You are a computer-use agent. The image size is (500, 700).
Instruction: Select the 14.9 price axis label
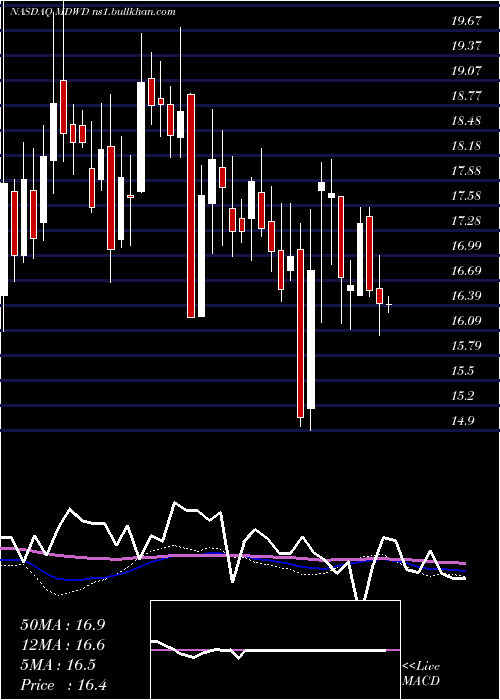463,421
